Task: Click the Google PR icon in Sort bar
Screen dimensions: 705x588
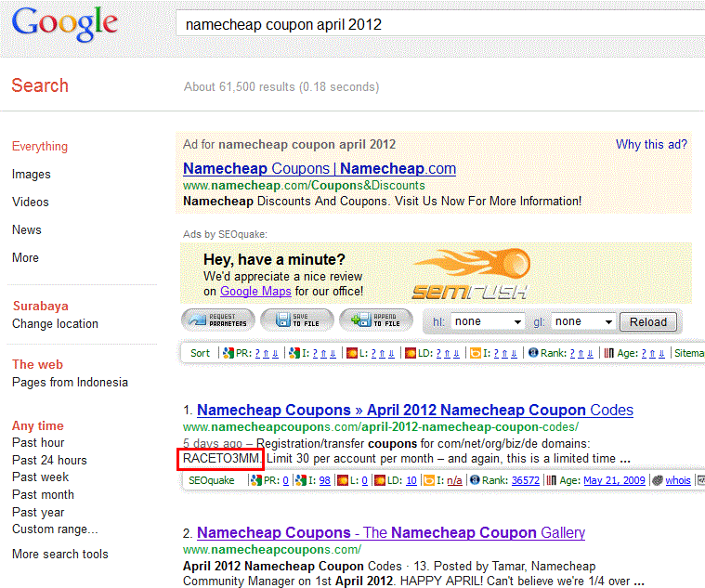Action: point(228,353)
